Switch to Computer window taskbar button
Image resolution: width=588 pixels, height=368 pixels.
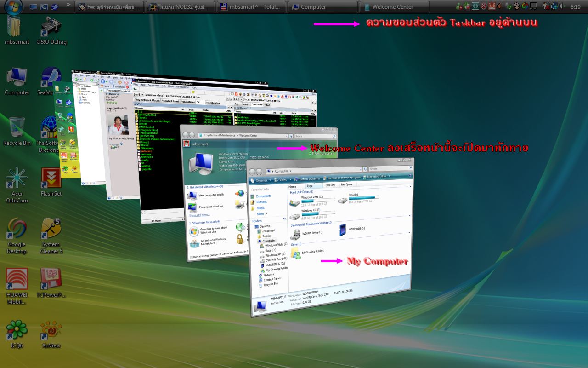[x=323, y=7]
